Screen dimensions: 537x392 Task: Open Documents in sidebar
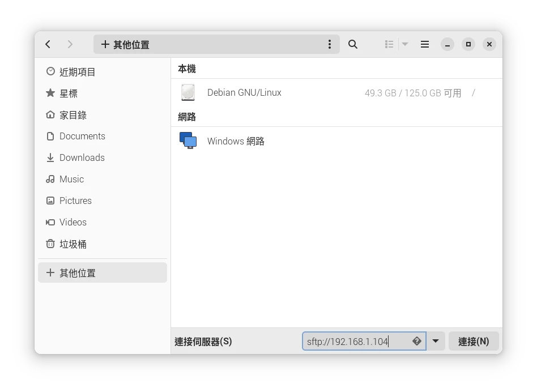103,137
